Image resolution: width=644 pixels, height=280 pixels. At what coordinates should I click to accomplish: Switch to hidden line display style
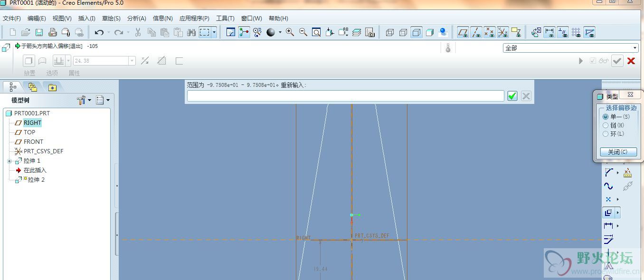pyautogui.click(x=403, y=32)
